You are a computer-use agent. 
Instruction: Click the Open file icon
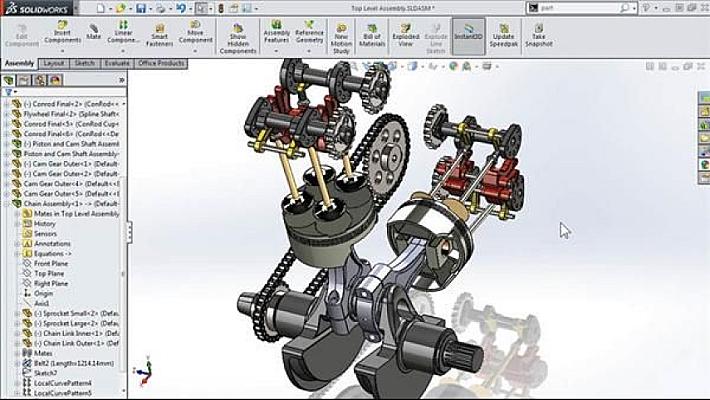tap(120, 8)
